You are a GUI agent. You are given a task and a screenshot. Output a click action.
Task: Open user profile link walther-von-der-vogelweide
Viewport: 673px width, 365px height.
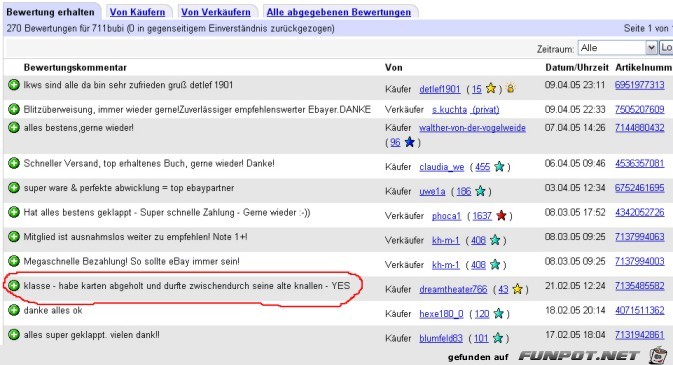(472, 128)
